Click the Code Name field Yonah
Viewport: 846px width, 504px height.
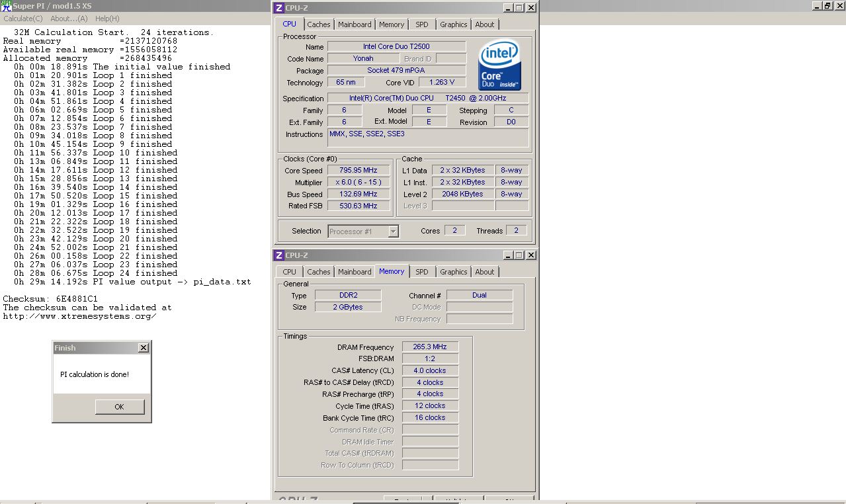click(362, 59)
